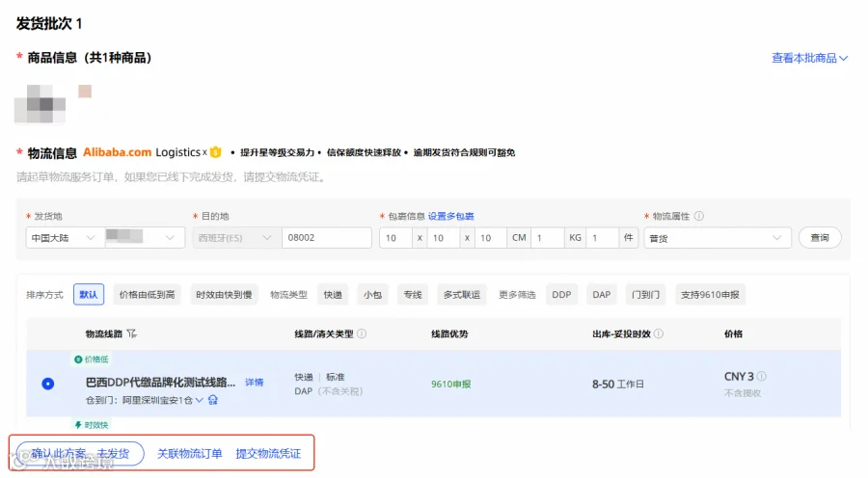The height and width of the screenshot is (478, 868).
Task: Select the 默认 sort tab
Action: tap(89, 295)
